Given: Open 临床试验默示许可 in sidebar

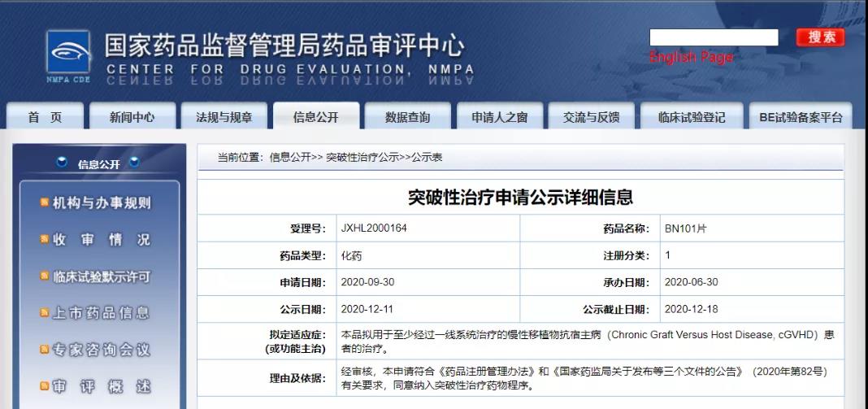Looking at the screenshot, I should [x=102, y=276].
